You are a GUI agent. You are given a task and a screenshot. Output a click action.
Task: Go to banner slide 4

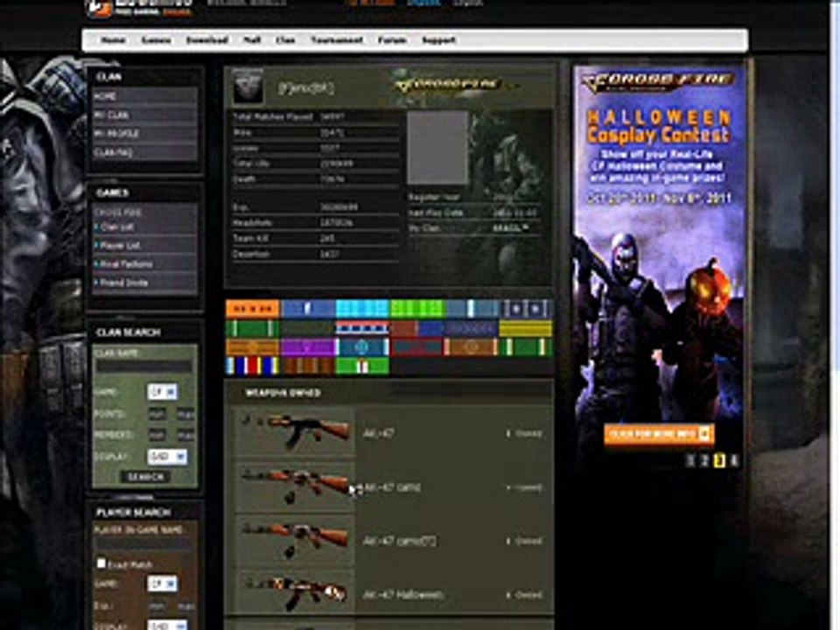(x=734, y=460)
